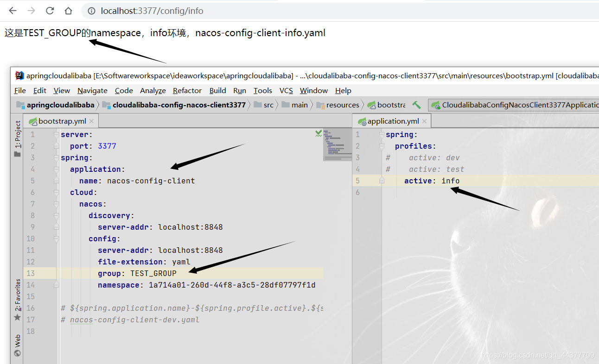Open the VCS menu
Viewport: 599px width, 364px height.
(x=286, y=90)
